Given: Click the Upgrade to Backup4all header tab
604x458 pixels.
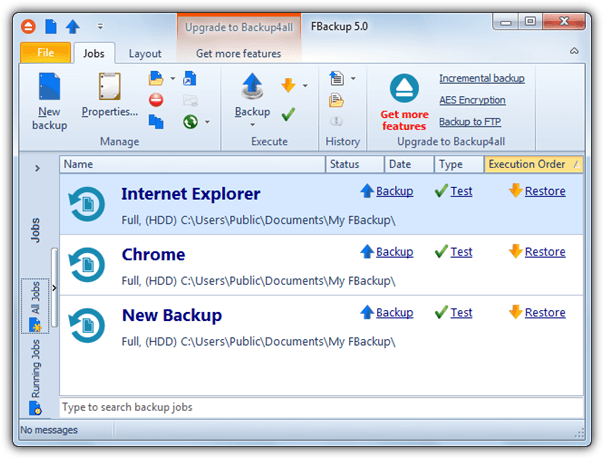Looking at the screenshot, I should pyautogui.click(x=239, y=27).
